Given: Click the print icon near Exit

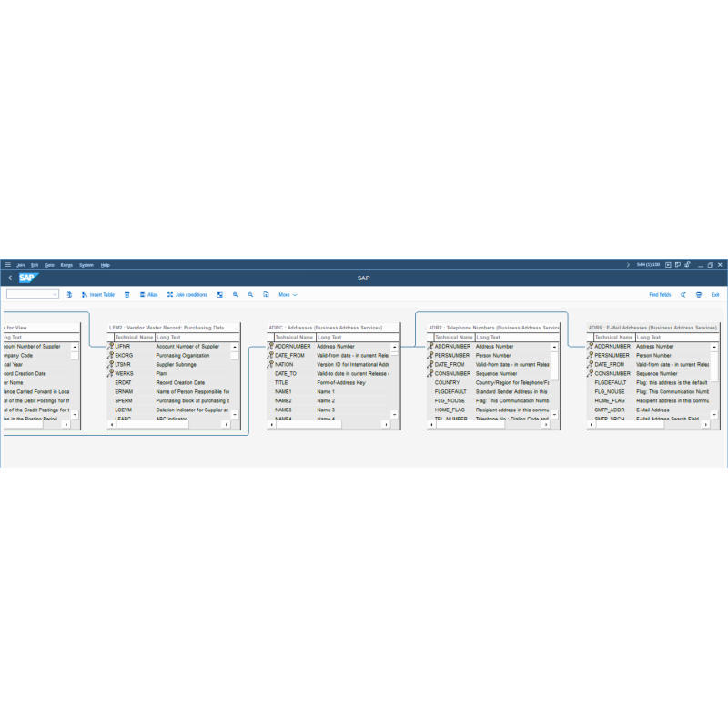Looking at the screenshot, I should pyautogui.click(x=699, y=294).
